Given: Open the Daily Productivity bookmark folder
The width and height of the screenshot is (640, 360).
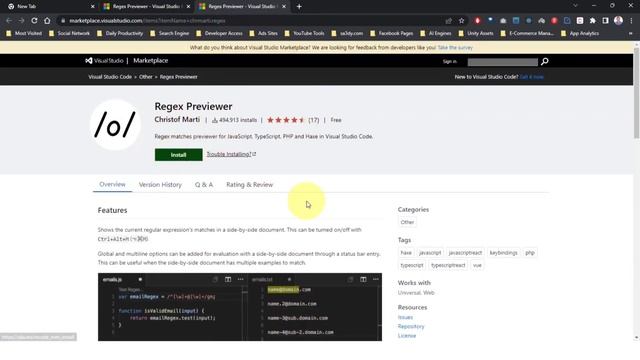Looking at the screenshot, I should click(120, 33).
